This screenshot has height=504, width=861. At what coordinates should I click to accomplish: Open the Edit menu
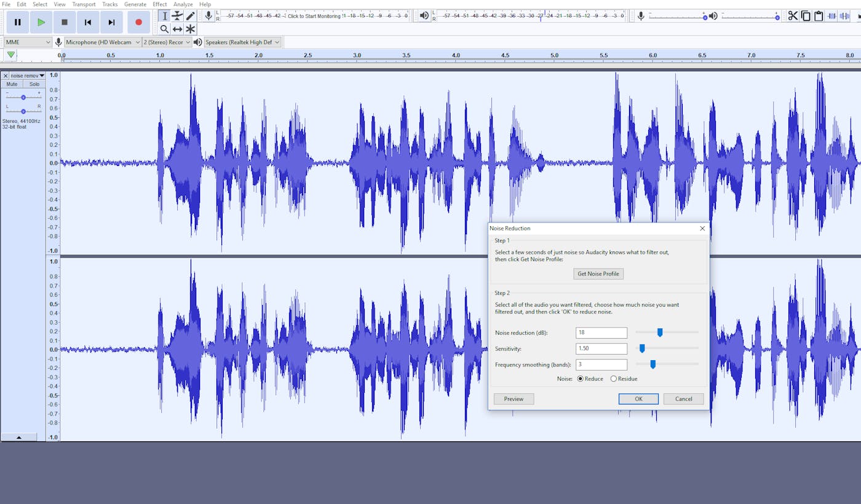pos(22,4)
